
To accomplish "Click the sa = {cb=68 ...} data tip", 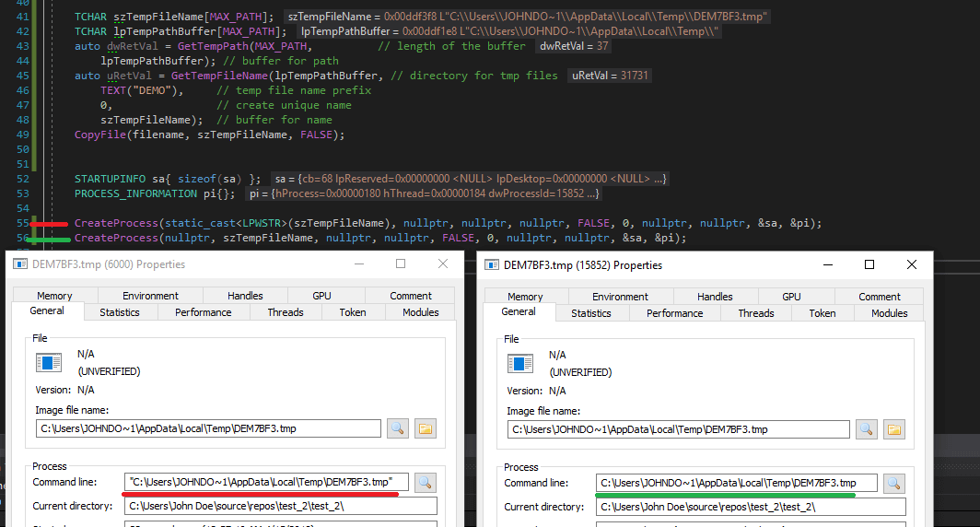I will [x=470, y=179].
